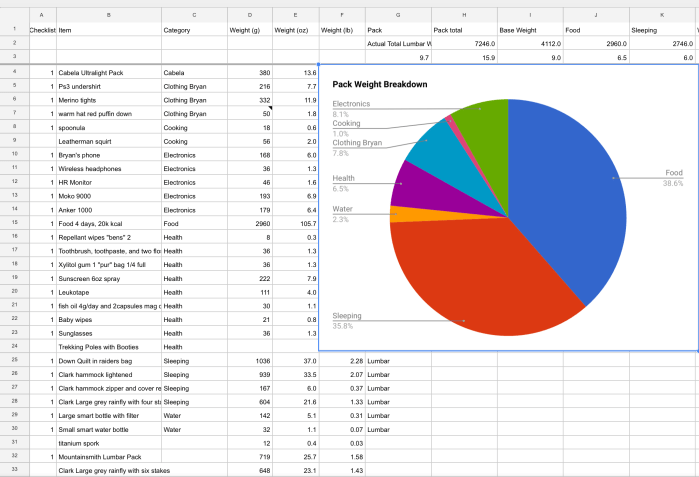The height and width of the screenshot is (477, 699).
Task: Select the row 15 header
Action: pyautogui.click(x=13, y=222)
